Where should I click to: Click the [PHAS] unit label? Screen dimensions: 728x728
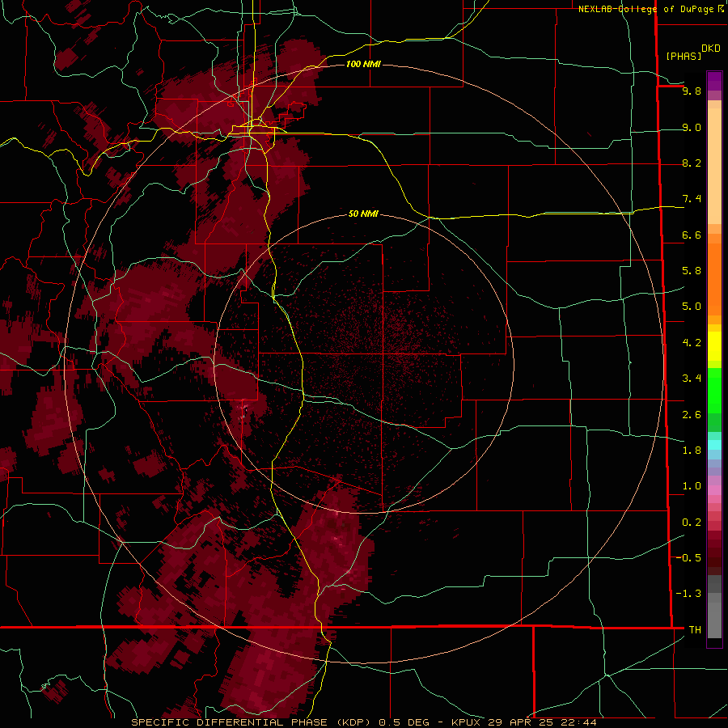[684, 56]
